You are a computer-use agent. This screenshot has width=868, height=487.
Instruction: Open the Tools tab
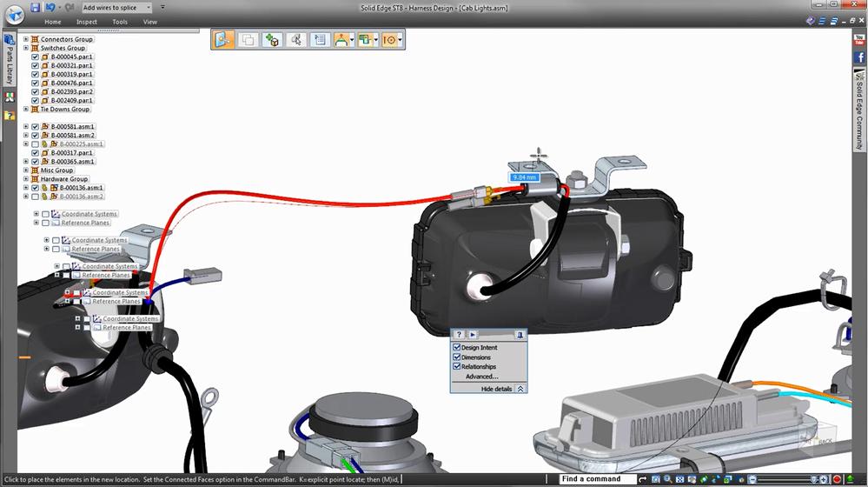pyautogui.click(x=120, y=22)
